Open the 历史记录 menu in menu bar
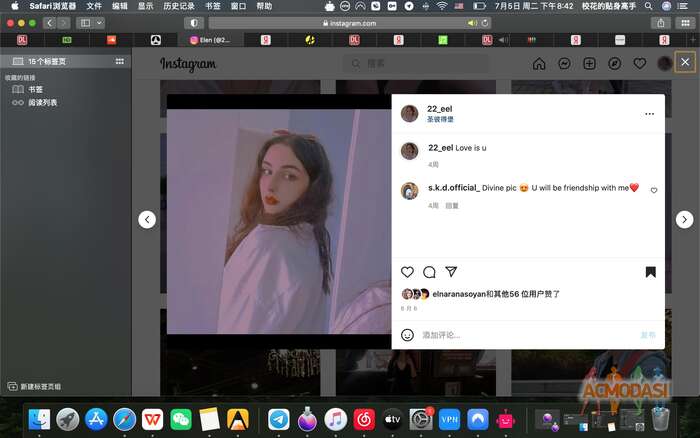This screenshot has width=700, height=438. (x=179, y=6)
